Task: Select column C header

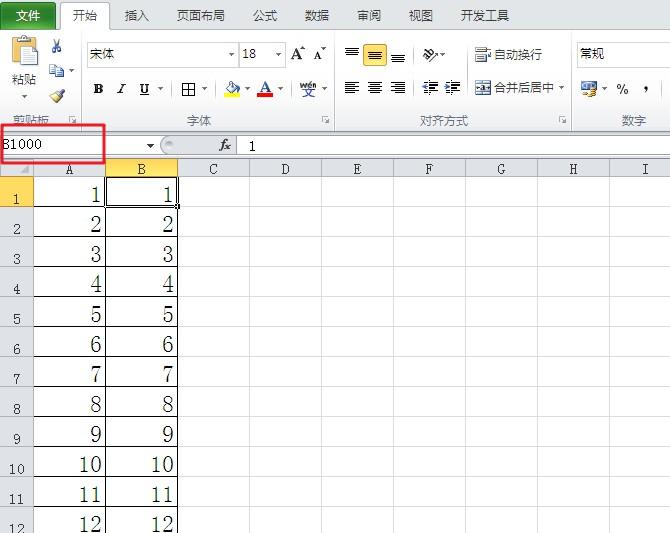Action: pyautogui.click(x=214, y=169)
